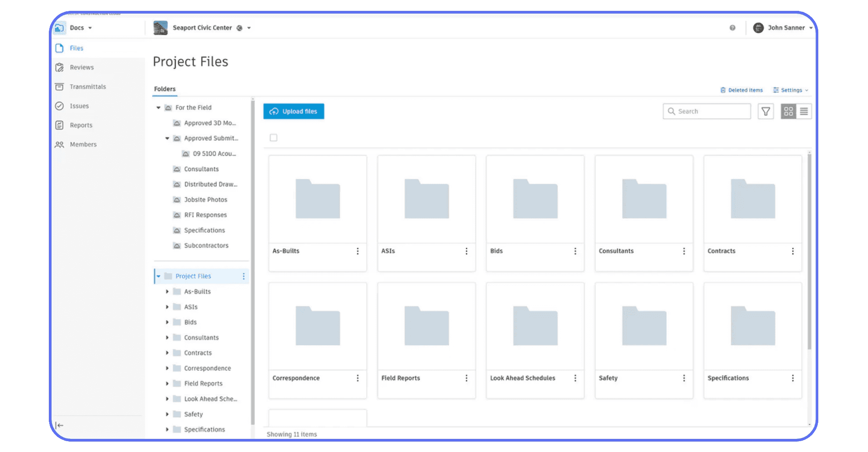The image size is (868, 452).
Task: Check the select-all checkbox above the folders
Action: 273,138
